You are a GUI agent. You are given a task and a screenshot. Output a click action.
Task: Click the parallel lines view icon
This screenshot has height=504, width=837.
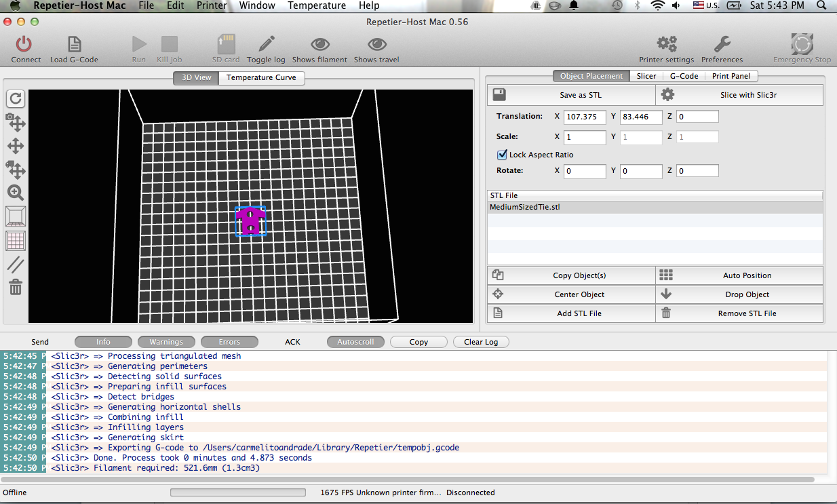point(16,265)
